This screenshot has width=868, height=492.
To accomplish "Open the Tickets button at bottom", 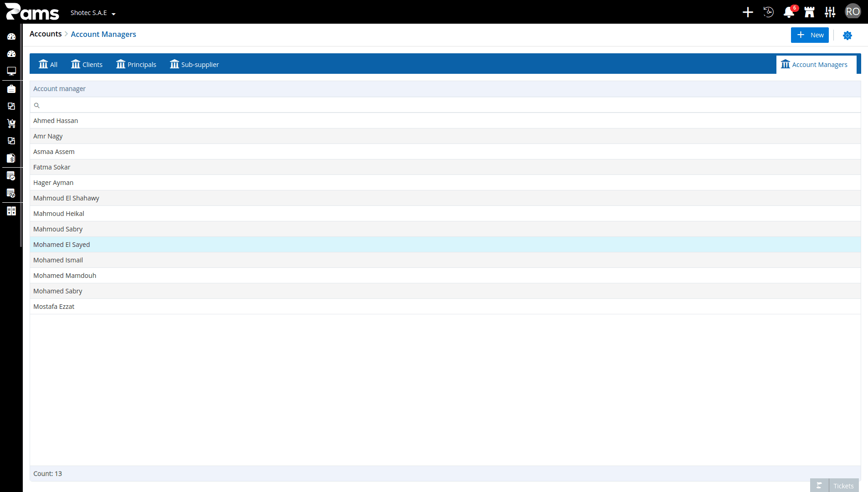I will 834,486.
